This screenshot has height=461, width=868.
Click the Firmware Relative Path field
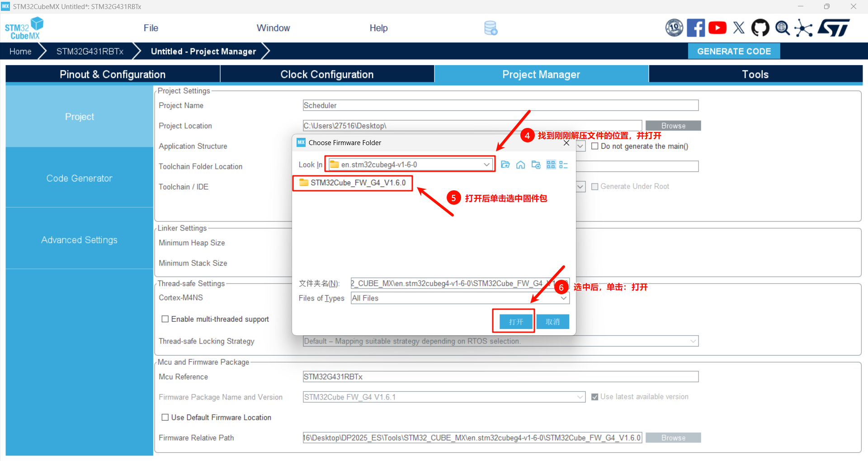[472, 438]
